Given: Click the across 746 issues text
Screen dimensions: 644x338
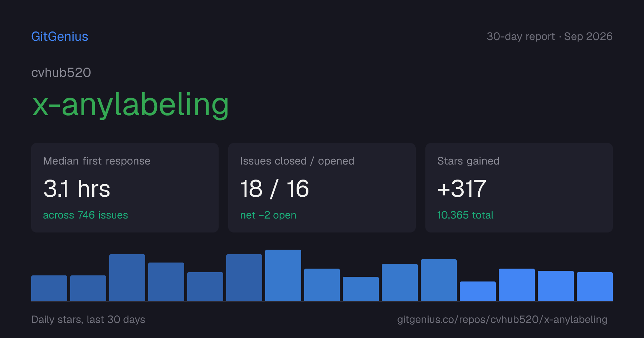Looking at the screenshot, I should [86, 215].
